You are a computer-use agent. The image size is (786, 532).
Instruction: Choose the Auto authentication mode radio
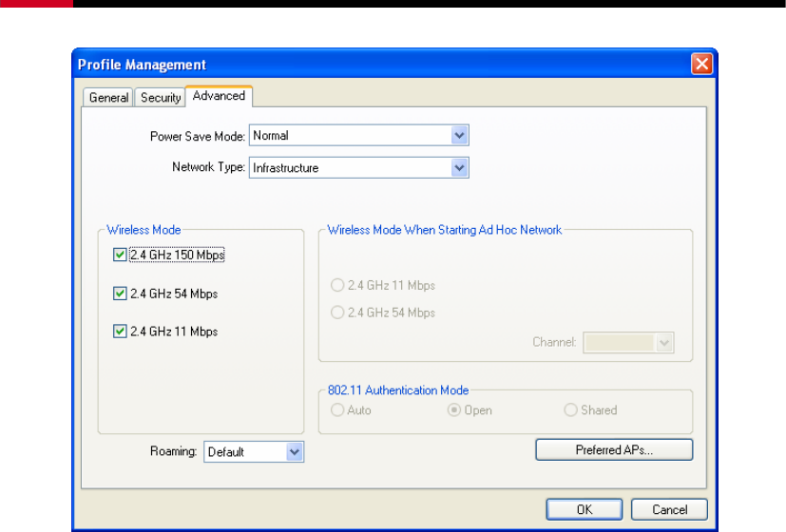coord(337,409)
